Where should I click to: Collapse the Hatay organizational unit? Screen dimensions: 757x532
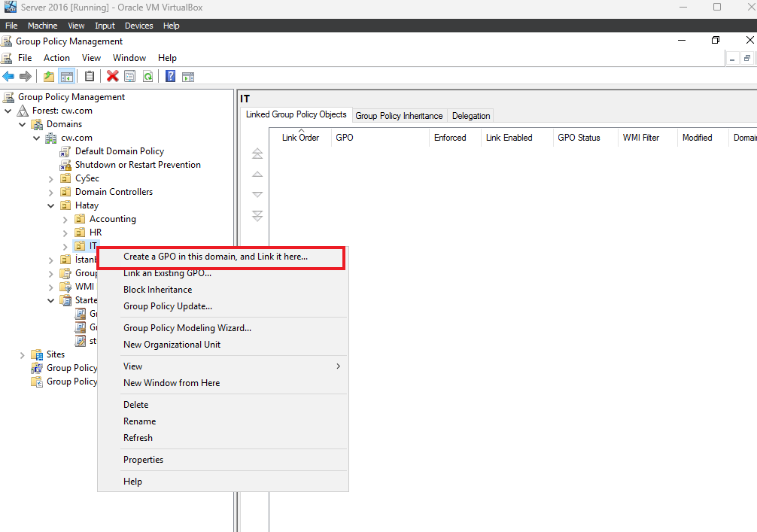coord(50,205)
